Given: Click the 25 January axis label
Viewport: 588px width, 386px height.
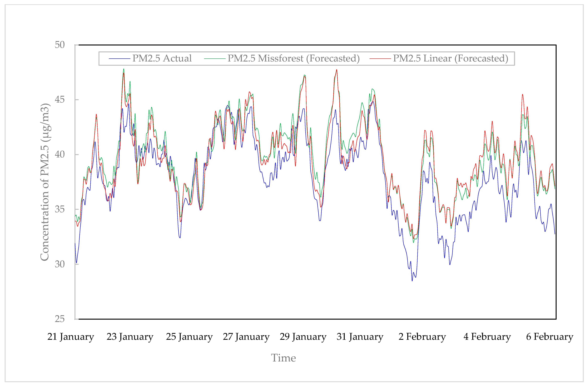Looking at the screenshot, I should (x=189, y=337).
